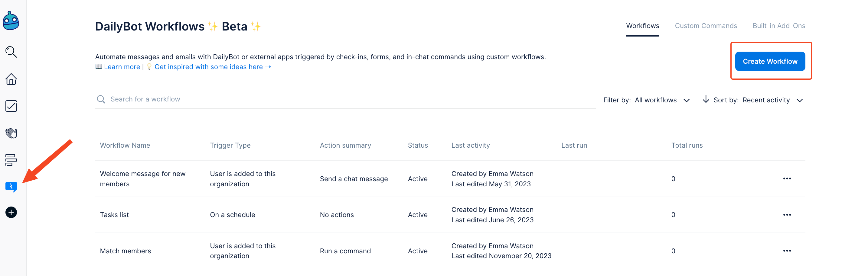Open options menu for Tasks list workflow

(x=787, y=214)
